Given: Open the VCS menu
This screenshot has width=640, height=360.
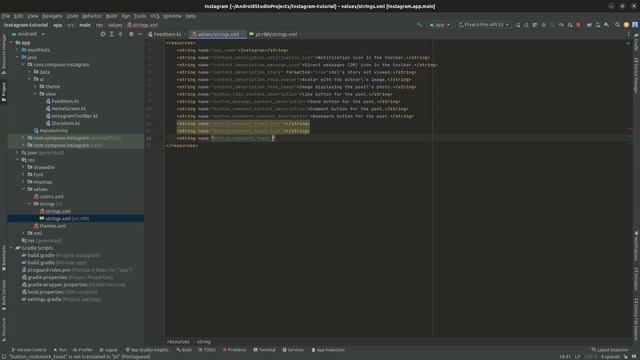Looking at the screenshot, I should (x=155, y=16).
